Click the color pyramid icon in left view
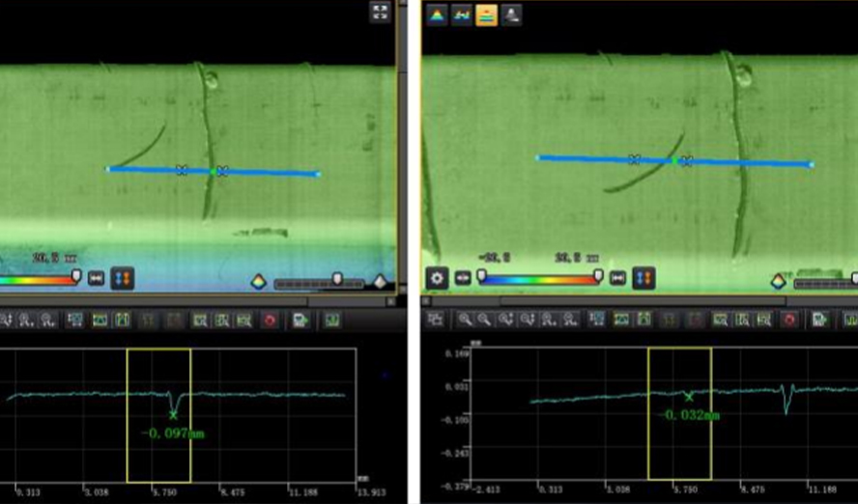 [259, 281]
